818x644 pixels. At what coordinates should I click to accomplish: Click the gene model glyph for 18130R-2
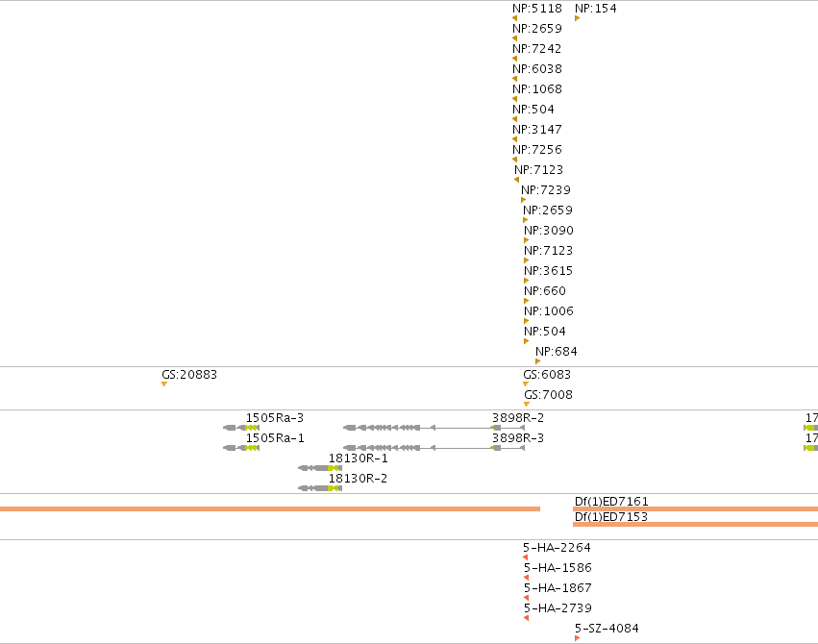[x=320, y=488]
